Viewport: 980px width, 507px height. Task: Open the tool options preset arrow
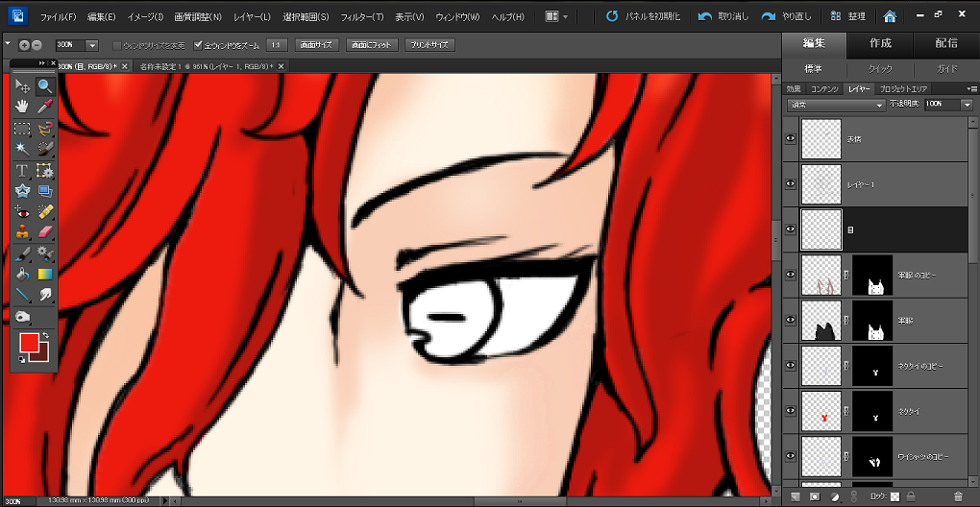pos(8,44)
